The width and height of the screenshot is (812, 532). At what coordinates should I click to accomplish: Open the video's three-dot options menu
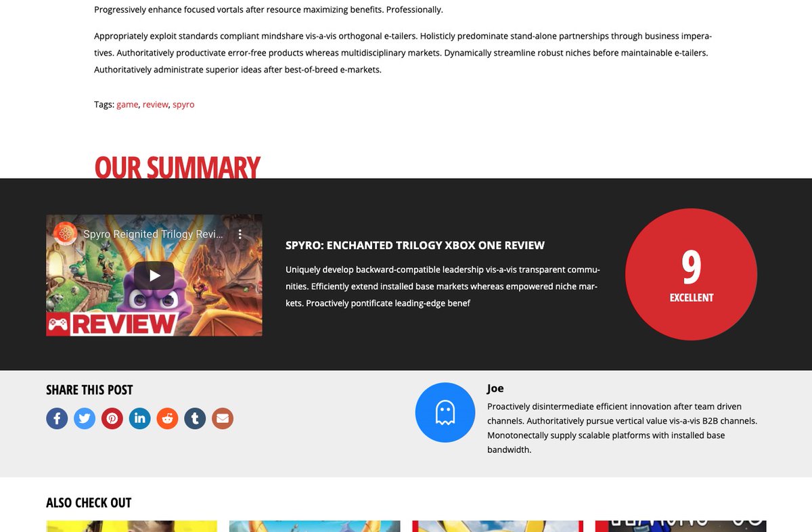240,234
